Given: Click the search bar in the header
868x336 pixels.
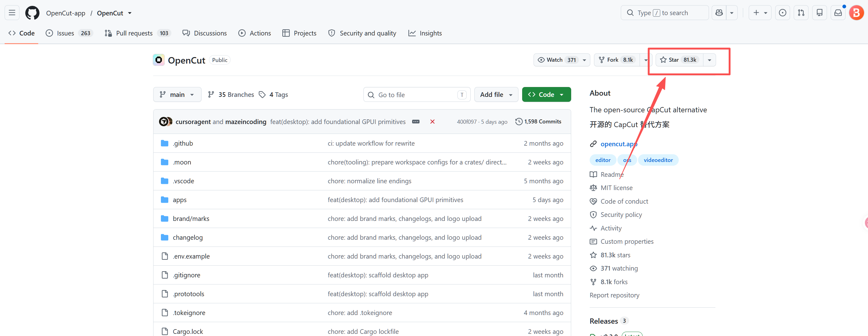Looking at the screenshot, I should click(665, 13).
